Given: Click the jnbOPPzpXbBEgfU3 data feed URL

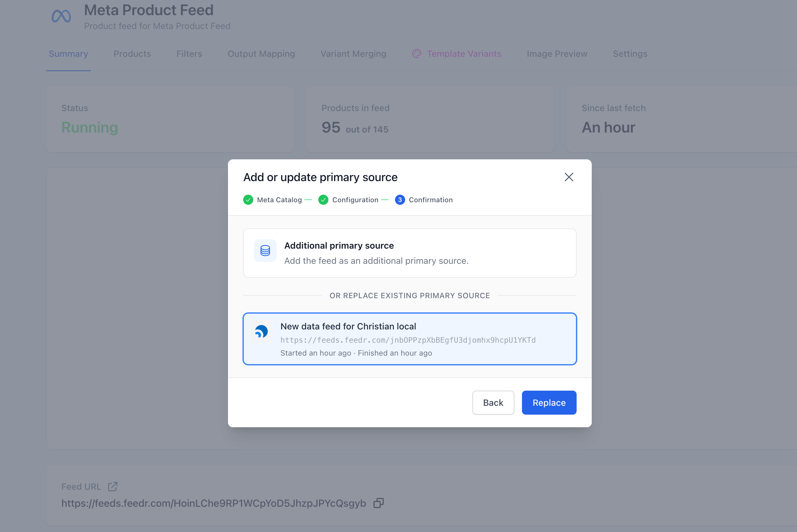Looking at the screenshot, I should click(x=408, y=340).
